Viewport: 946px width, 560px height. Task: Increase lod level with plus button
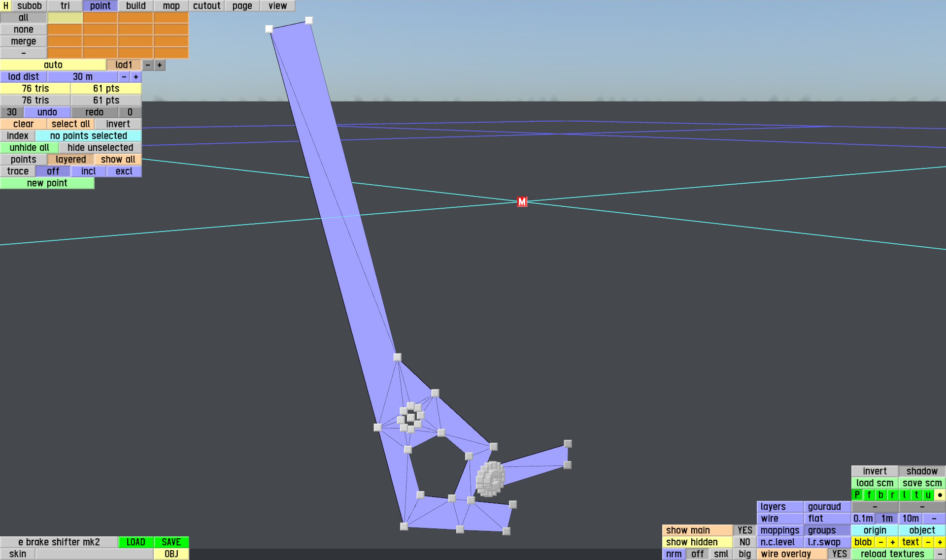[160, 65]
